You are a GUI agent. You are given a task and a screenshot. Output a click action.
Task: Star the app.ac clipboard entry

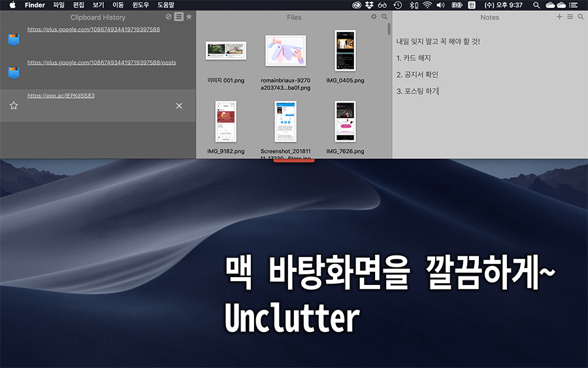(x=14, y=106)
